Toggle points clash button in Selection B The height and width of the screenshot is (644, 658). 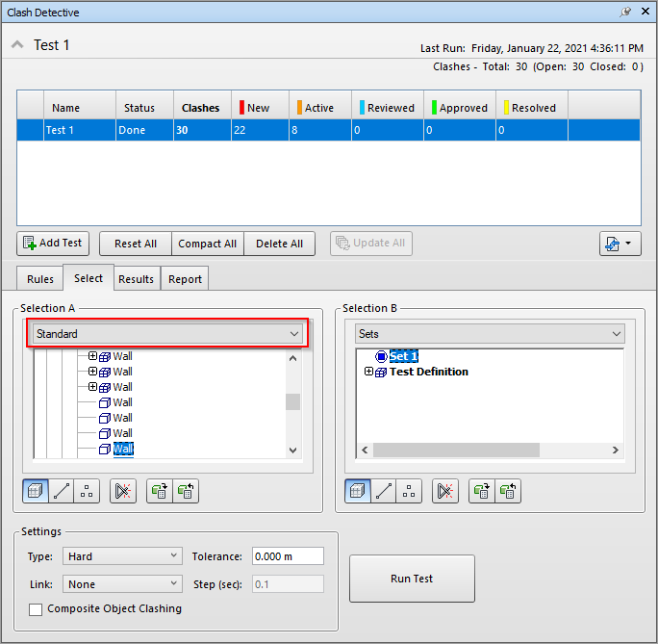[409, 491]
